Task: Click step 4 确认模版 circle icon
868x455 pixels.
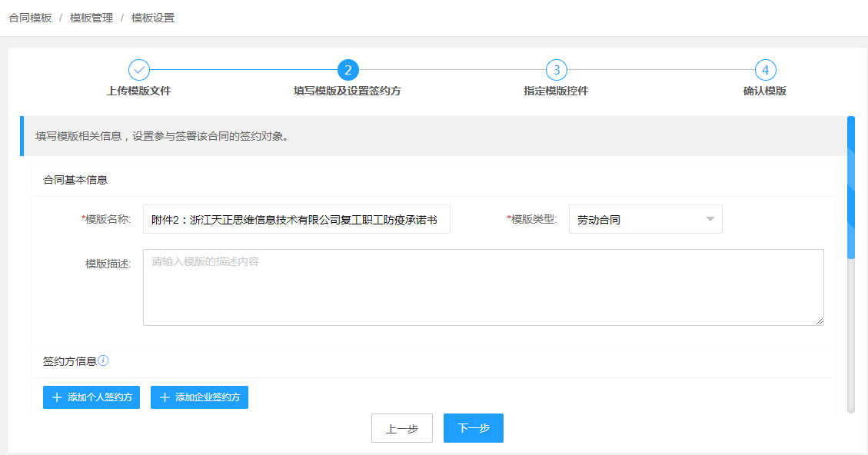Action: click(765, 70)
